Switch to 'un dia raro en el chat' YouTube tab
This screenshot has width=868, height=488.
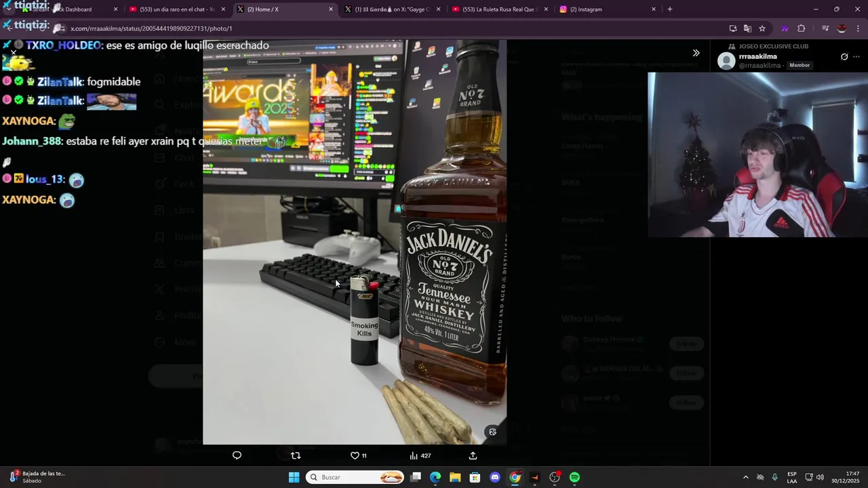click(x=176, y=9)
